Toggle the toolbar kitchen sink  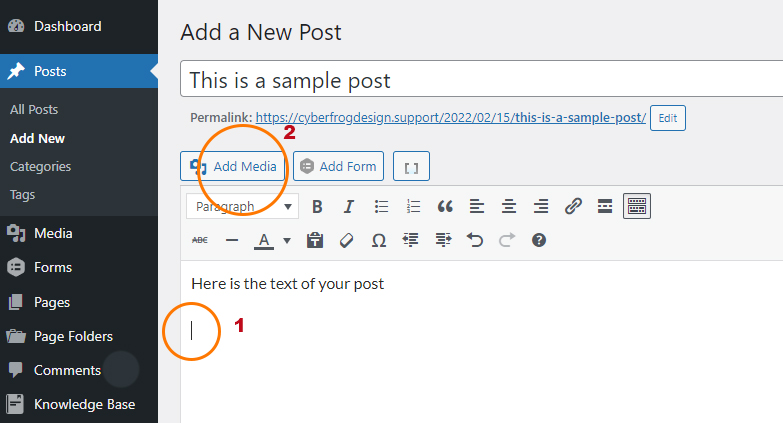pos(637,207)
